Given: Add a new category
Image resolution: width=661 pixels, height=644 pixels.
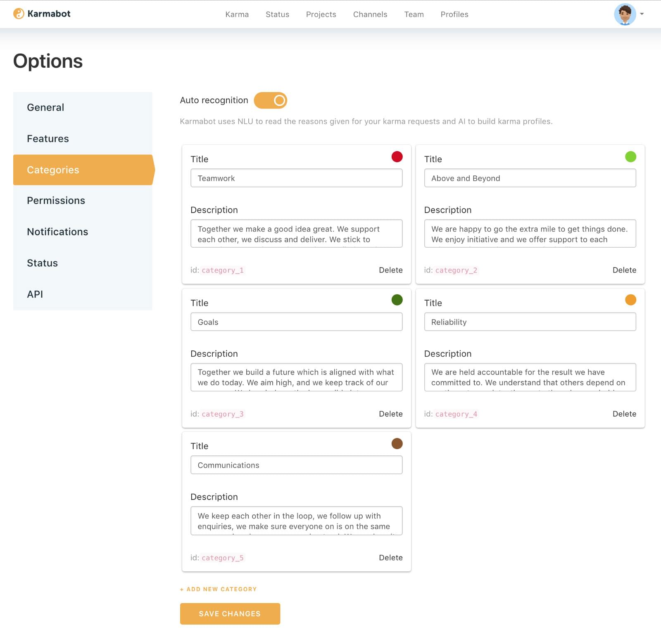Looking at the screenshot, I should (x=218, y=589).
